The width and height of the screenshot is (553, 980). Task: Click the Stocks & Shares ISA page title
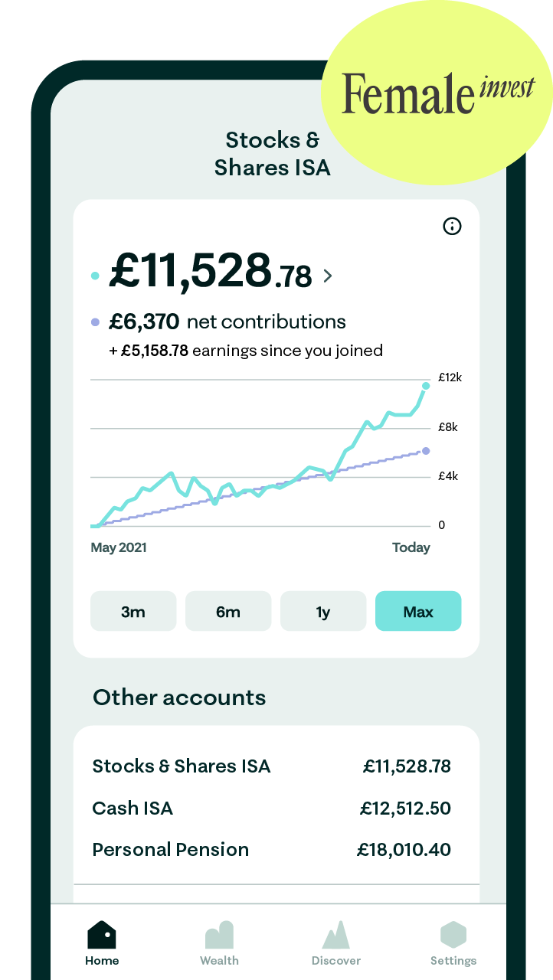click(x=273, y=154)
